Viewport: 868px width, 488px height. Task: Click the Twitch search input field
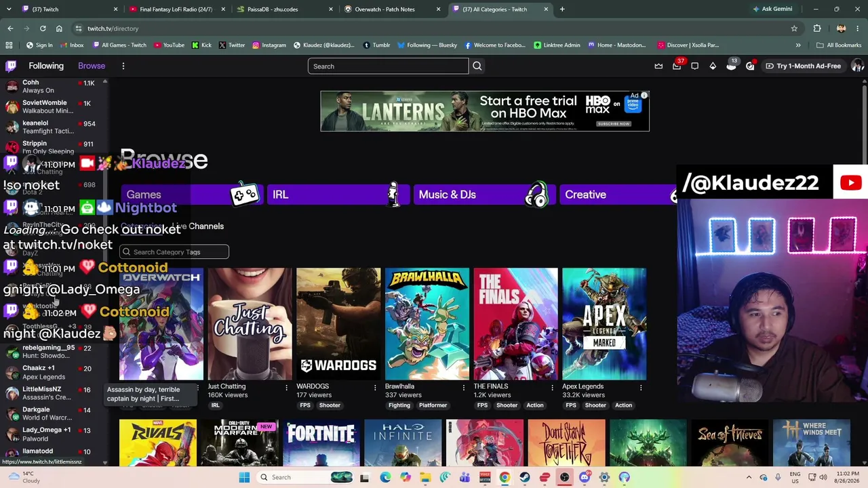click(x=388, y=66)
